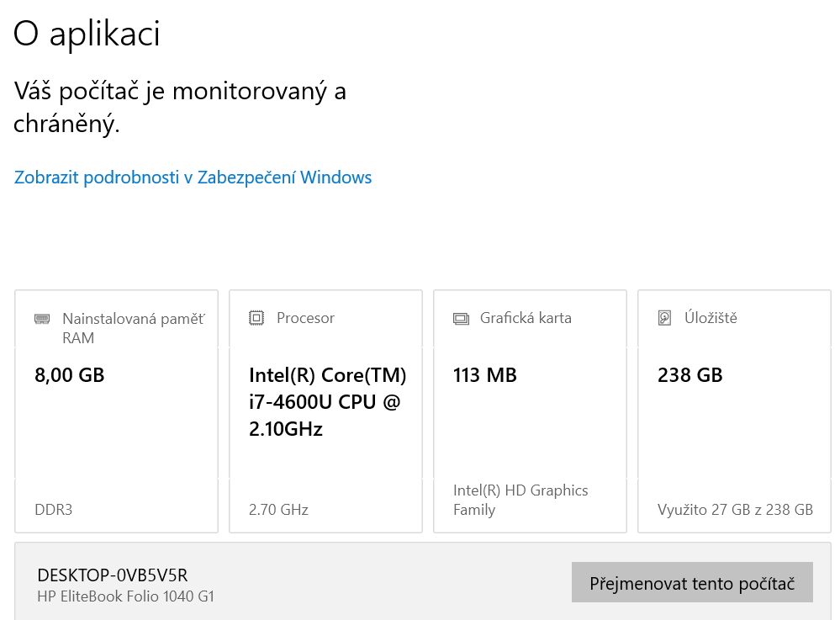Click the O aplikaci heading

pyautogui.click(x=87, y=34)
